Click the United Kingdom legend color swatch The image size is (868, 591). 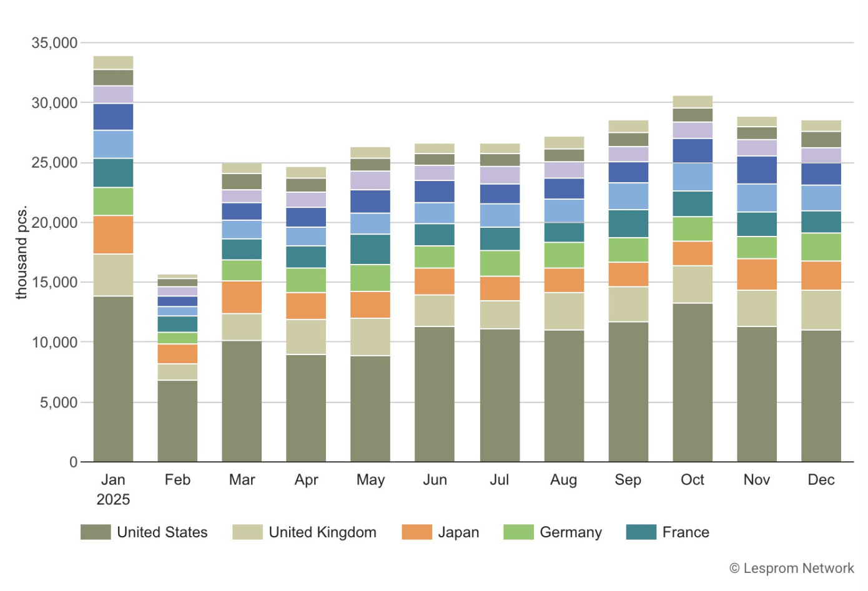pos(247,532)
